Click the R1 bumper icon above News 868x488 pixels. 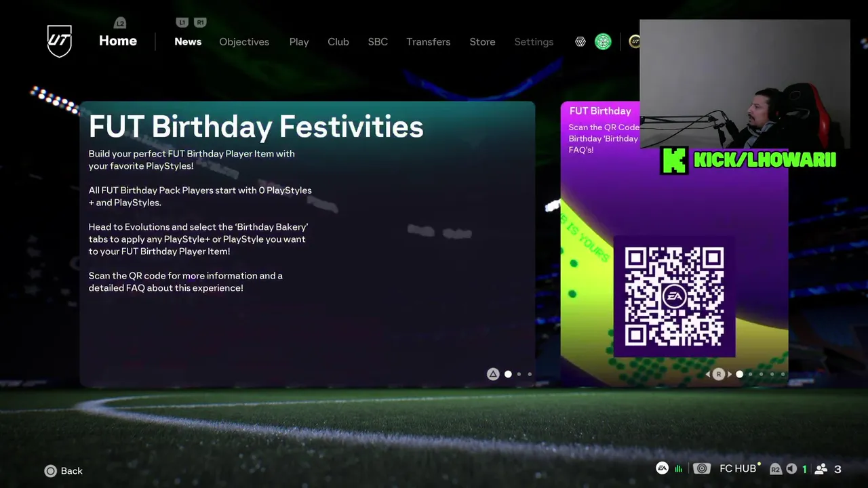[x=200, y=22]
